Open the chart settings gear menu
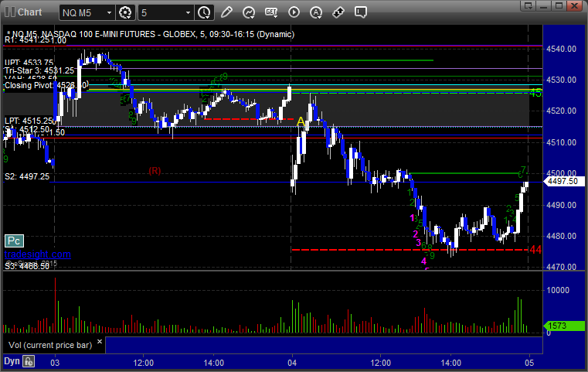This screenshot has width=588, height=372. (x=125, y=13)
